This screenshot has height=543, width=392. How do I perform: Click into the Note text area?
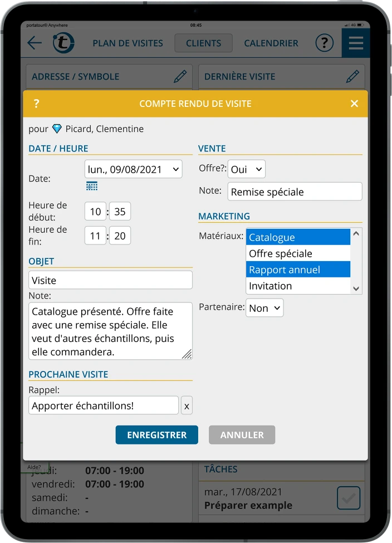pos(110,331)
